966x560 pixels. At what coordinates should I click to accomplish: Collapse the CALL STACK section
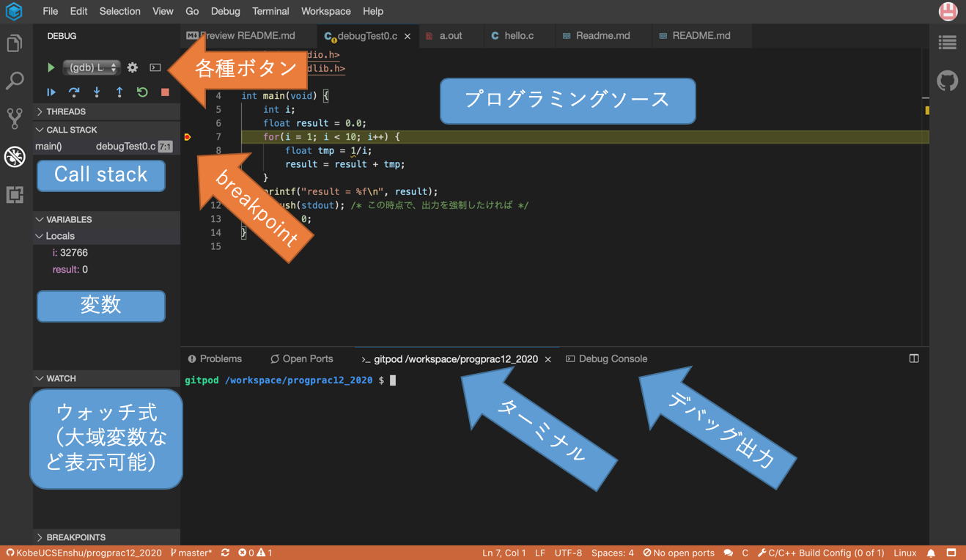107,130
